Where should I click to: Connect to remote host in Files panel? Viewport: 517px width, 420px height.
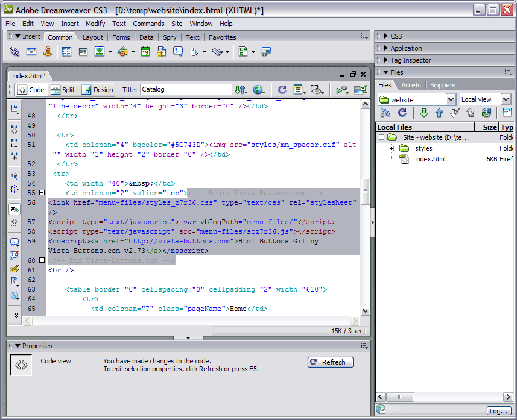pyautogui.click(x=385, y=113)
